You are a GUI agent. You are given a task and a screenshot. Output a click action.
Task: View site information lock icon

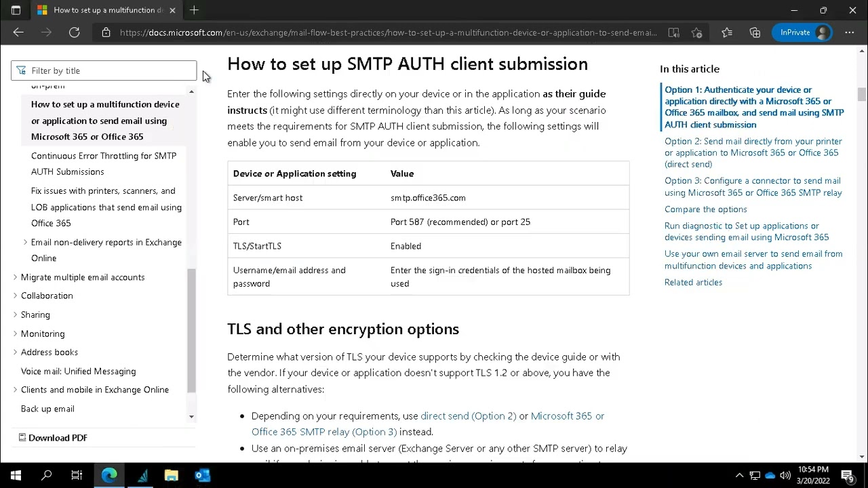point(106,33)
